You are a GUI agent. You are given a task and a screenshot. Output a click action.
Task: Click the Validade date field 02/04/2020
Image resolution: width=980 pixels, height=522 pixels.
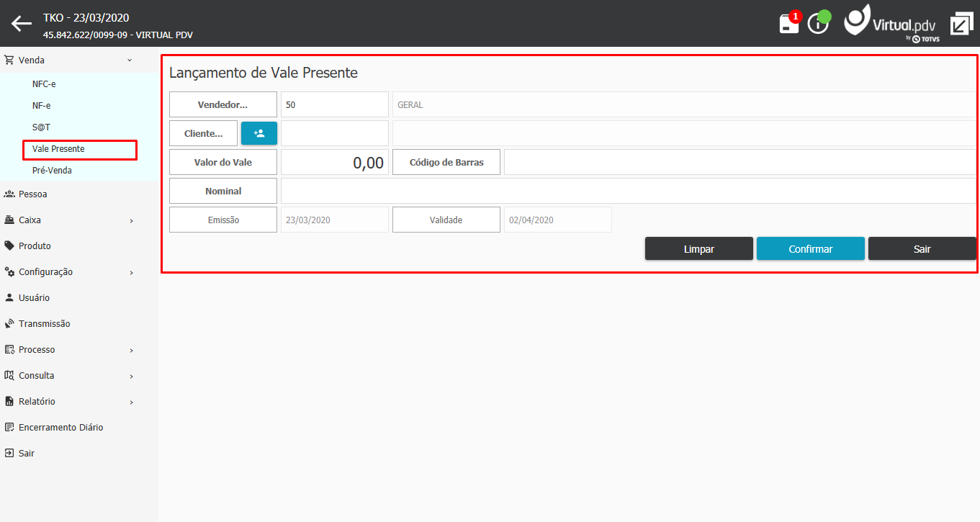(x=558, y=220)
